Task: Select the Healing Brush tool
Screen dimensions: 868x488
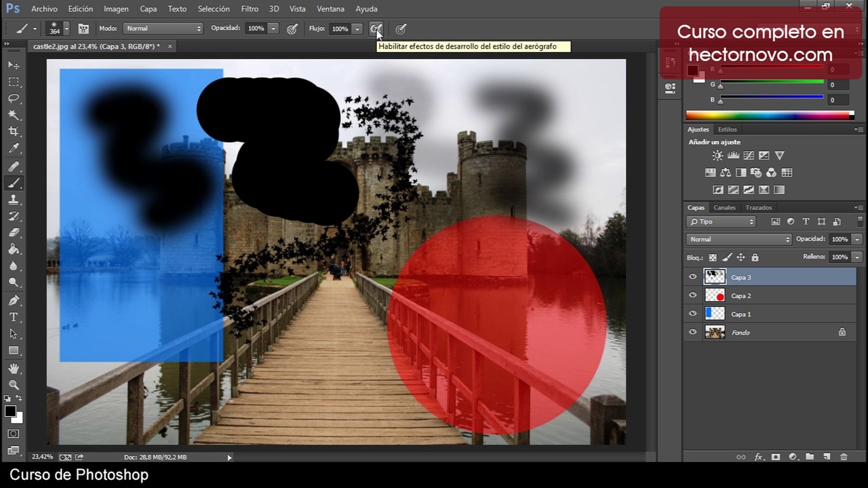Action: 14,166
